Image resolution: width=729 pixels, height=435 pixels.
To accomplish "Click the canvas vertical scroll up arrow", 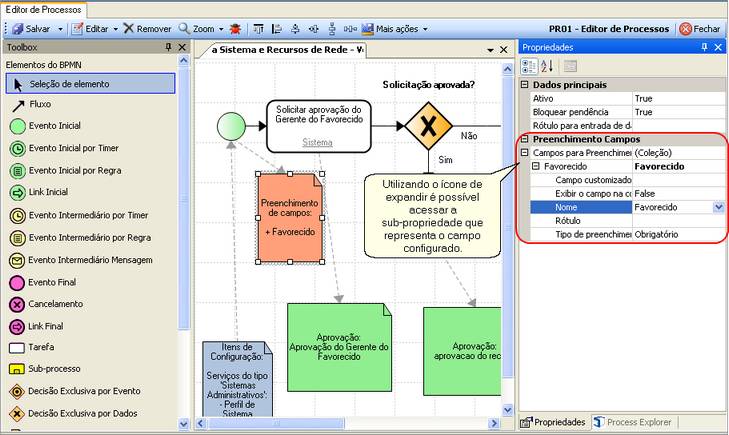I will tap(507, 69).
